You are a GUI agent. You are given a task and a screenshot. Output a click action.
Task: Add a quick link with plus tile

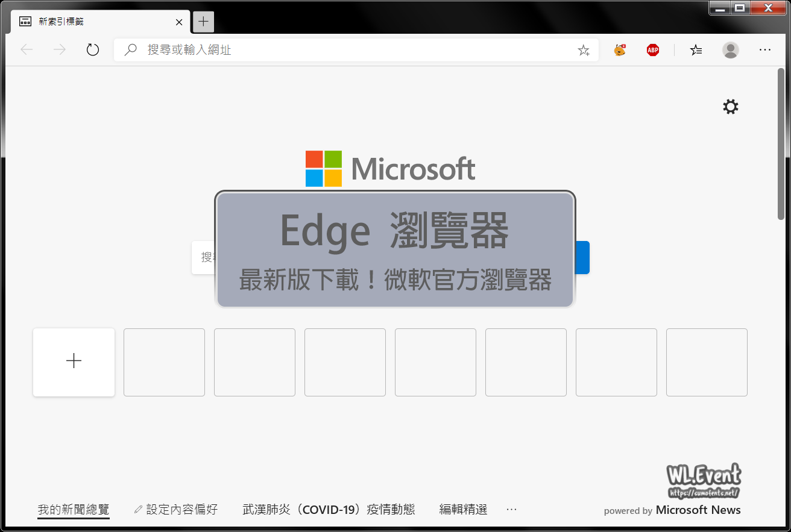point(74,362)
